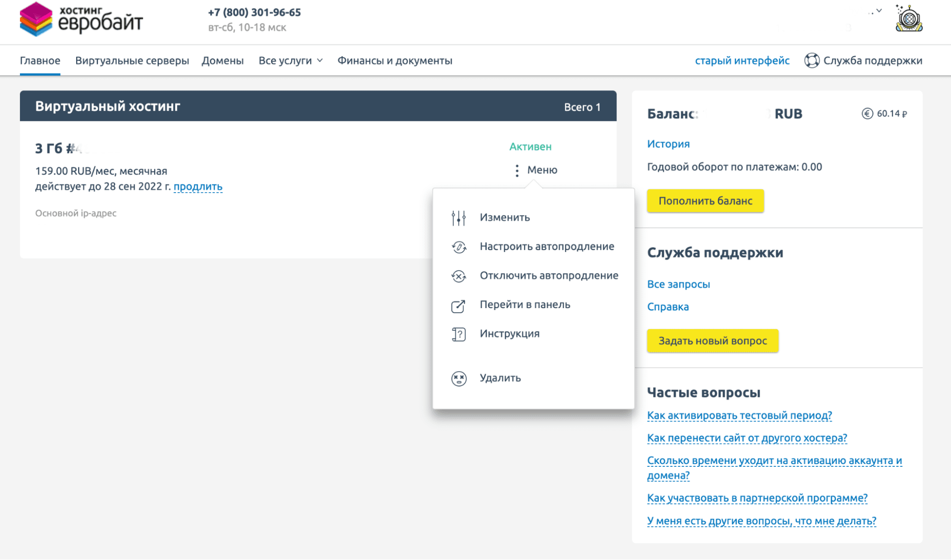Click the Удалить sad-face icon
951x560 pixels.
click(459, 378)
